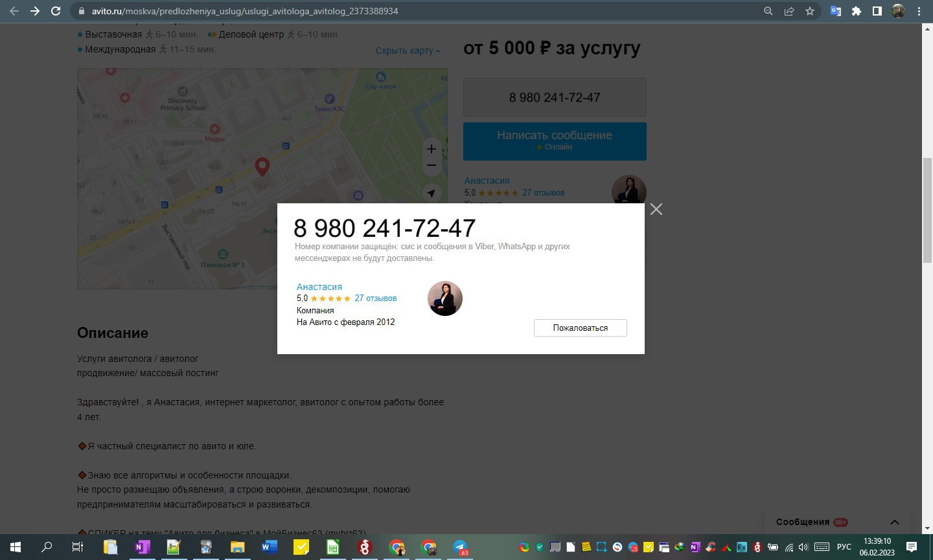This screenshot has width=933, height=560.
Task: Reload the Avito page
Action: click(x=56, y=11)
